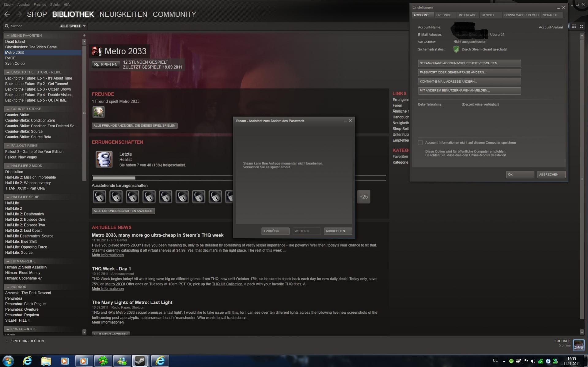Click the Windows Start orb

tap(8, 361)
